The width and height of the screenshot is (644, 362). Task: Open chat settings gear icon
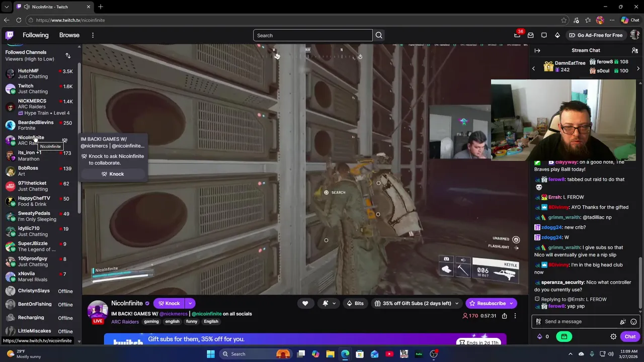[613, 336]
